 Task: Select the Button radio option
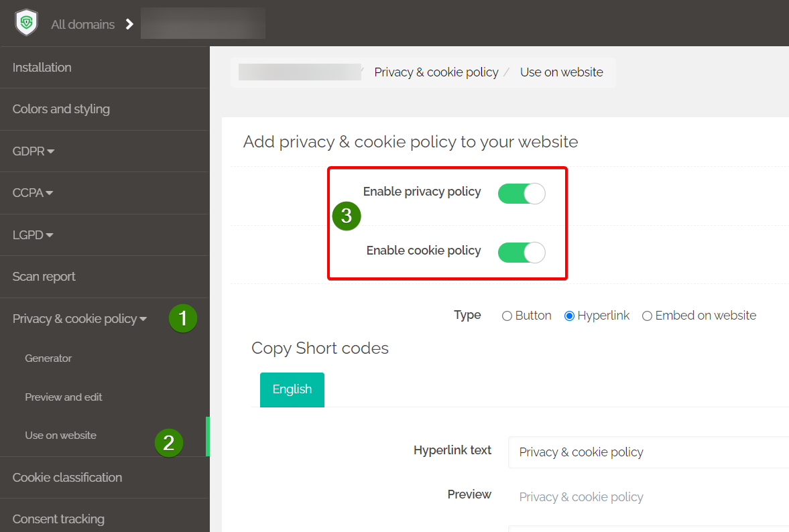click(x=507, y=315)
